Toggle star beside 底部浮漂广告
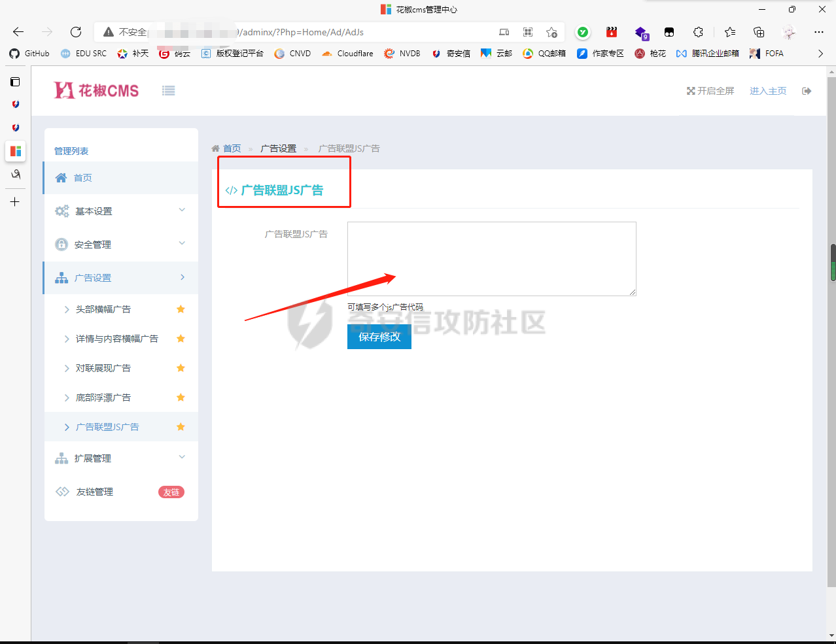Image resolution: width=836 pixels, height=644 pixels. click(181, 398)
